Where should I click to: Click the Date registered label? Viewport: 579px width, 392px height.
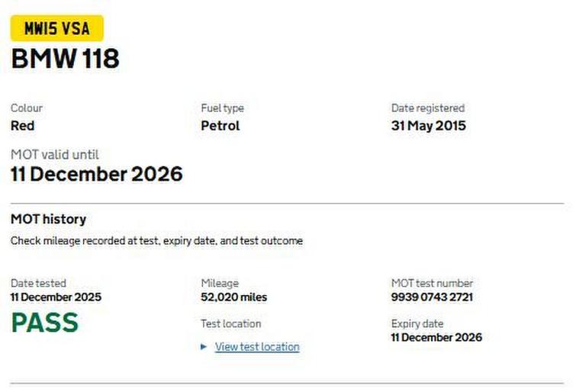427,108
